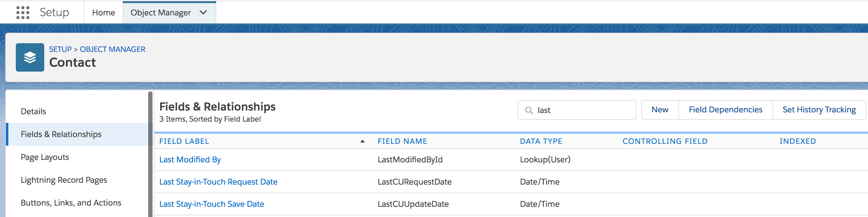Open Last Stay-in-Touch Request Date field

pos(218,182)
